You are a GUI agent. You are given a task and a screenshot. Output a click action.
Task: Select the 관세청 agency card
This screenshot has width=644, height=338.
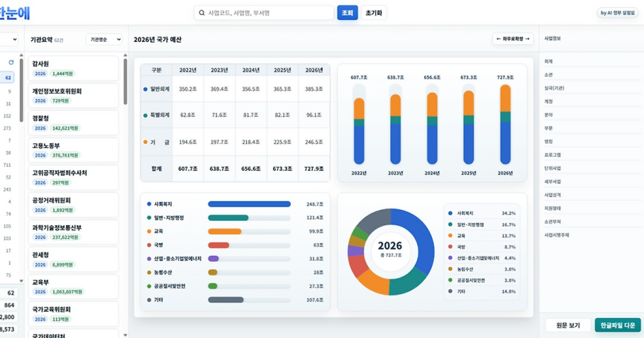74,260
